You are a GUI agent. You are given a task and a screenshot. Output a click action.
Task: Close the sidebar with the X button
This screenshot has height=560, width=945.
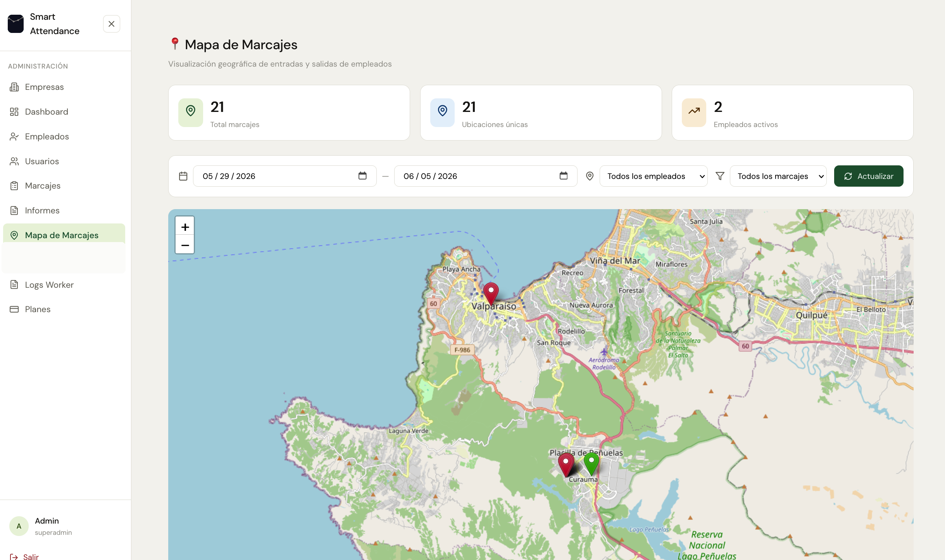tap(112, 24)
